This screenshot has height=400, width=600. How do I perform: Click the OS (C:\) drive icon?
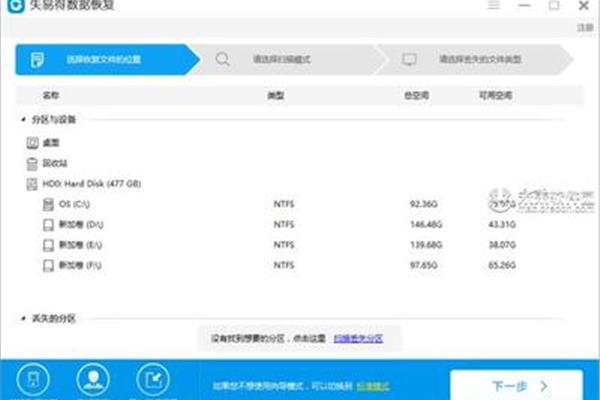coord(48,204)
